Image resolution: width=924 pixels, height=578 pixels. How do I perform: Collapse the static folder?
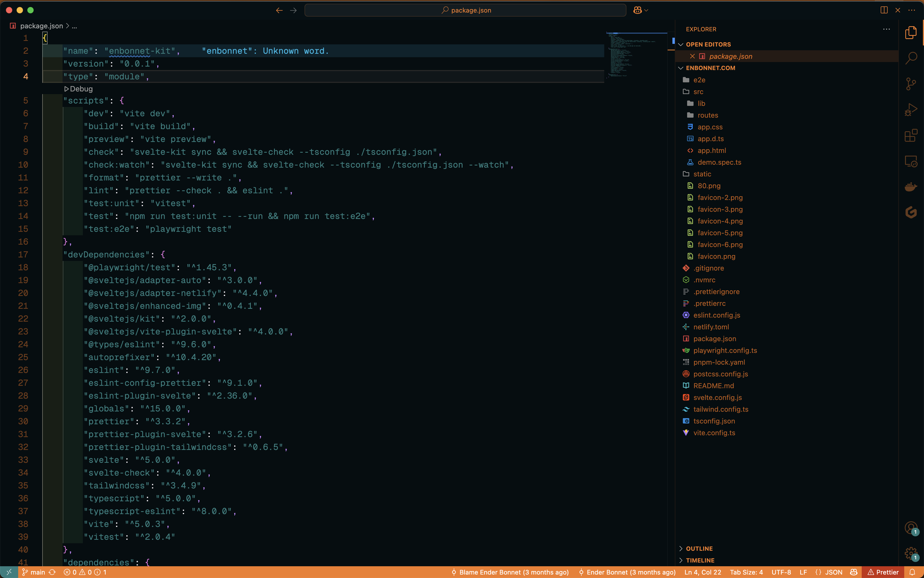click(x=702, y=174)
